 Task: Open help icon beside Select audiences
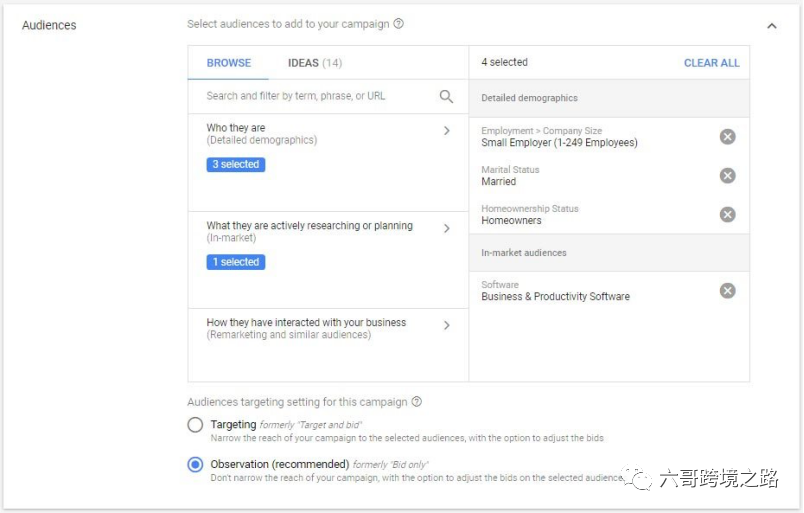pos(399,24)
